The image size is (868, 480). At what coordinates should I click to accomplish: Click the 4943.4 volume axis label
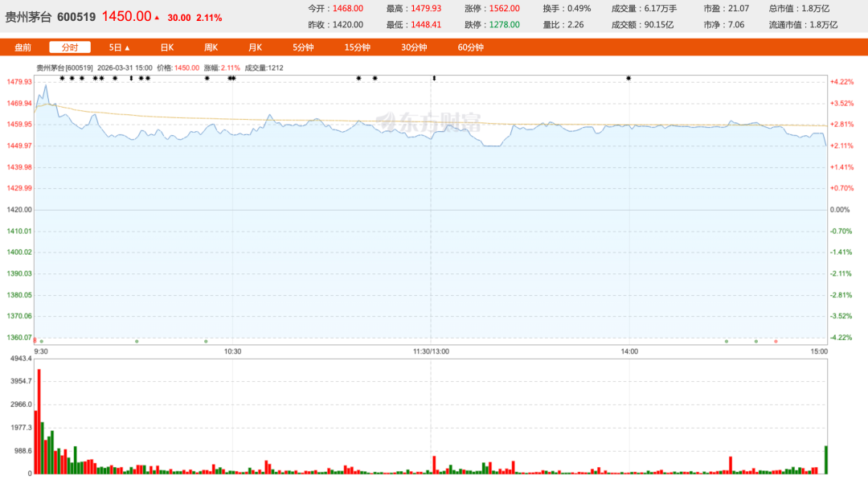21,359
